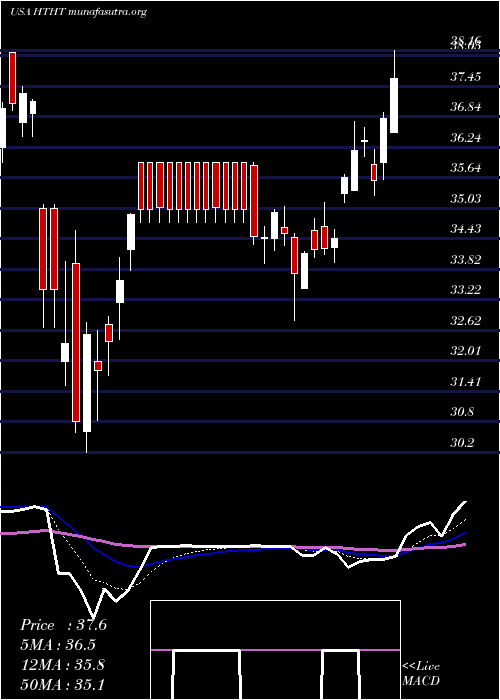Select the 50MA : 35.1 value
This screenshot has height=700, width=500.
(x=62, y=684)
